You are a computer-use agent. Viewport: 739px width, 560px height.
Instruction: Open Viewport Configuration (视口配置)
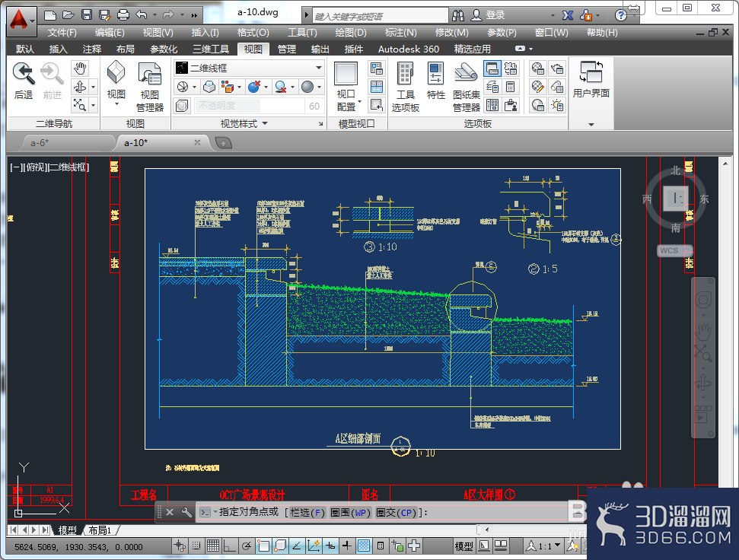tap(346, 87)
